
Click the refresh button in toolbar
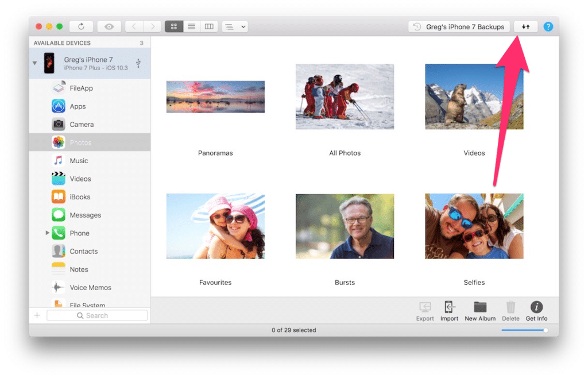coord(81,26)
